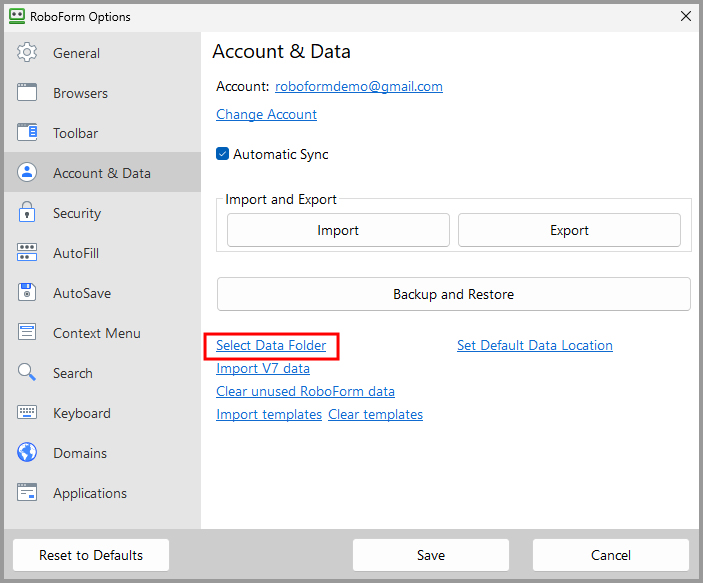Click the AutoSave floppy disk icon
The width and height of the screenshot is (703, 583).
27,292
